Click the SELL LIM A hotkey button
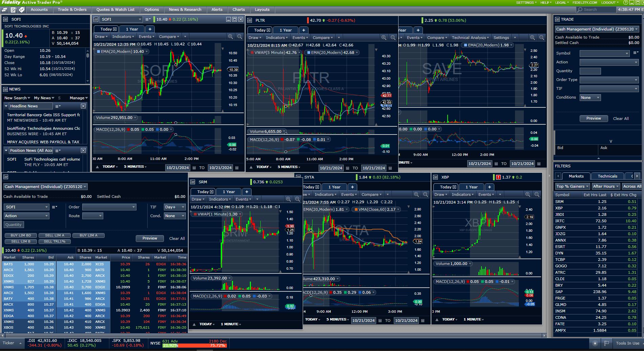The height and width of the screenshot is (351, 644). pos(55,235)
